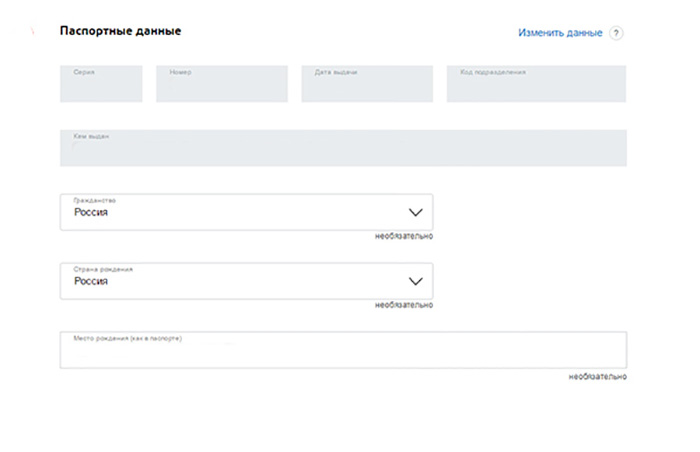Expand the Страна рождения dropdown

[x=246, y=281]
